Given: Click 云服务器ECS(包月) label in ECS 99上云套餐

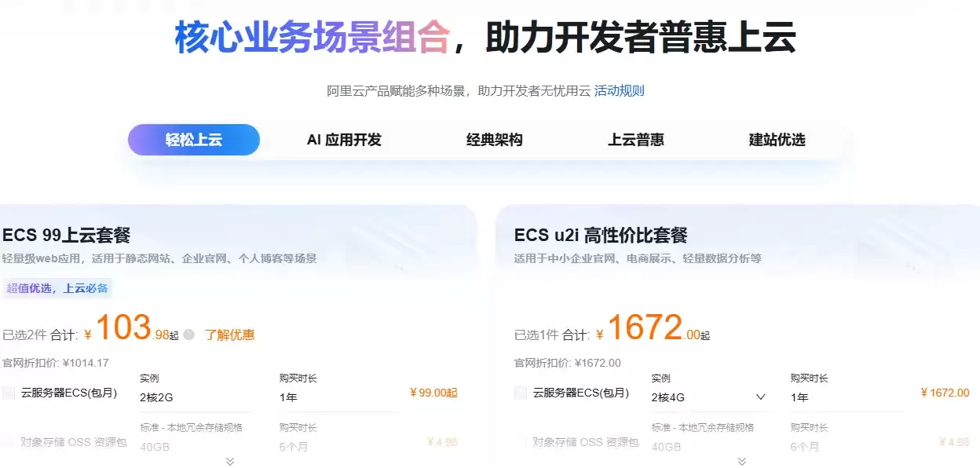Looking at the screenshot, I should click(x=69, y=393).
